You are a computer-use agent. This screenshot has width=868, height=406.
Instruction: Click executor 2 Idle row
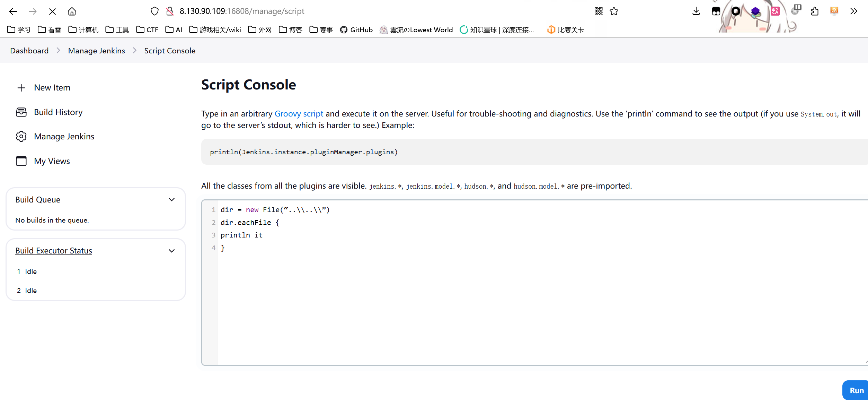pyautogui.click(x=96, y=291)
